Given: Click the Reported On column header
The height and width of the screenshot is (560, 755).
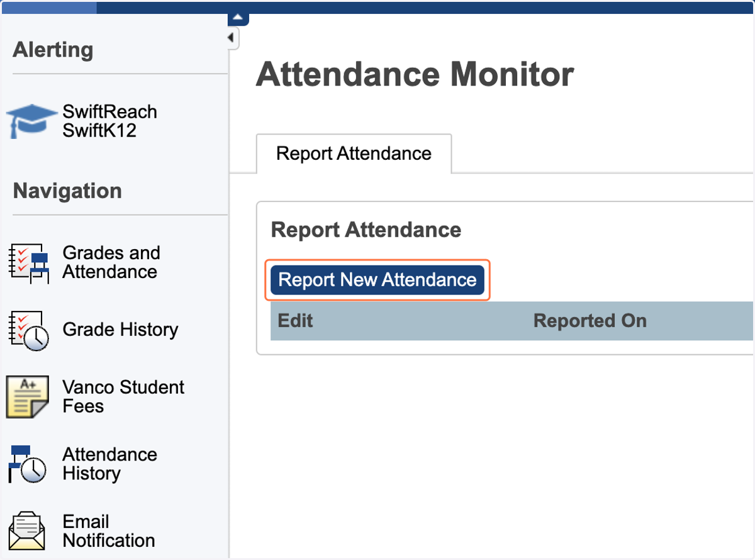Looking at the screenshot, I should click(590, 321).
